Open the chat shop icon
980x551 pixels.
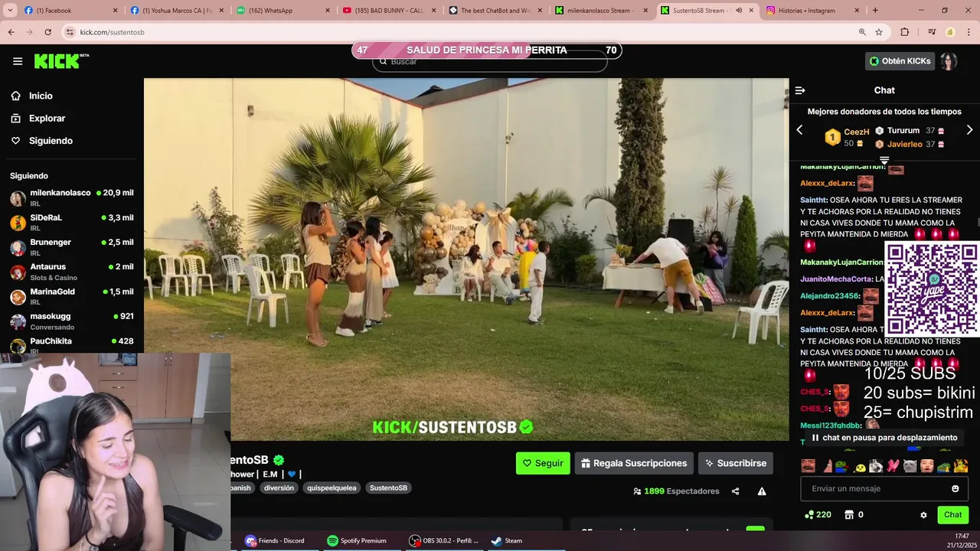click(x=849, y=515)
